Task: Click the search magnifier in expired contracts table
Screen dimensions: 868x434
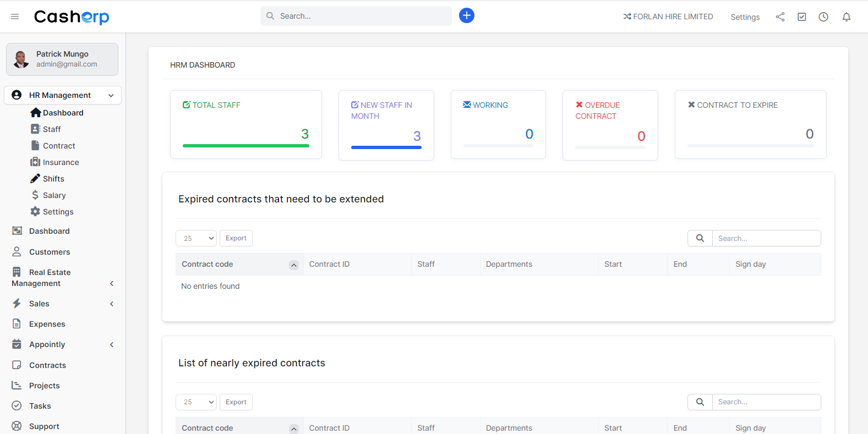Action: click(700, 238)
